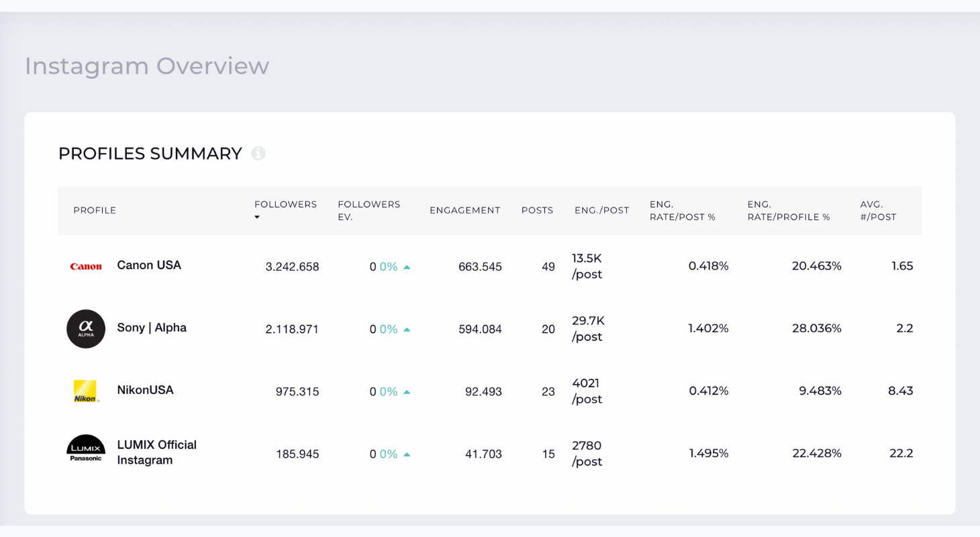The image size is (980, 537).
Task: Click profile rate 28.036%
Action: click(817, 329)
